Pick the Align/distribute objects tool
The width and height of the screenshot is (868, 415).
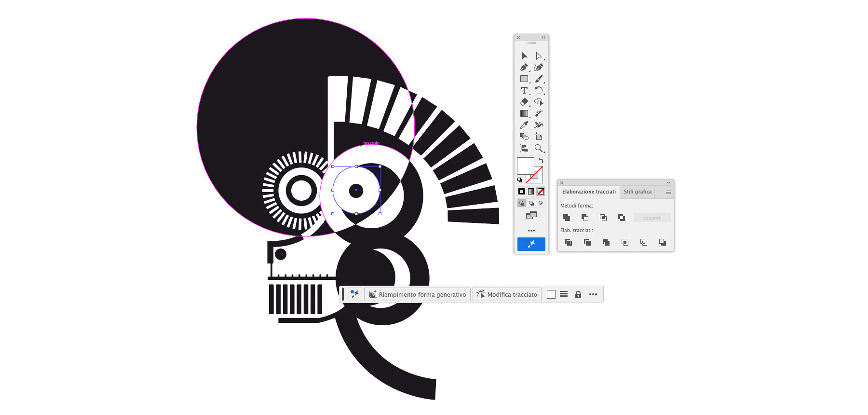524,148
